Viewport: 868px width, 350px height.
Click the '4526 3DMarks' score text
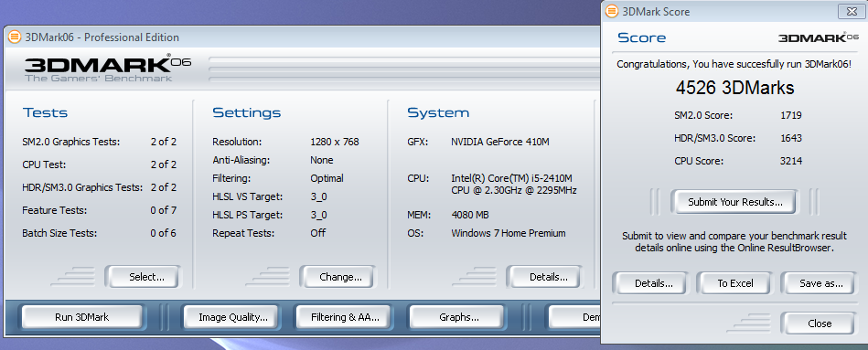pos(734,88)
